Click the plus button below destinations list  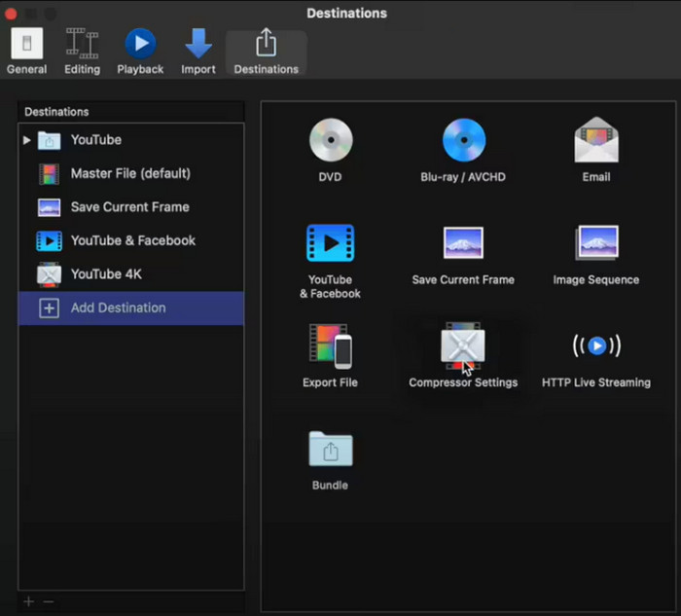(x=28, y=601)
